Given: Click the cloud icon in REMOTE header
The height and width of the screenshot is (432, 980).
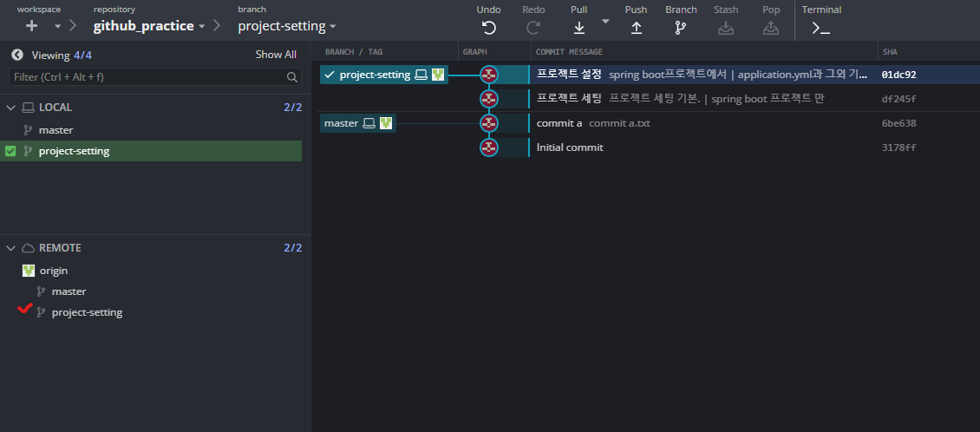Looking at the screenshot, I should pyautogui.click(x=28, y=248).
